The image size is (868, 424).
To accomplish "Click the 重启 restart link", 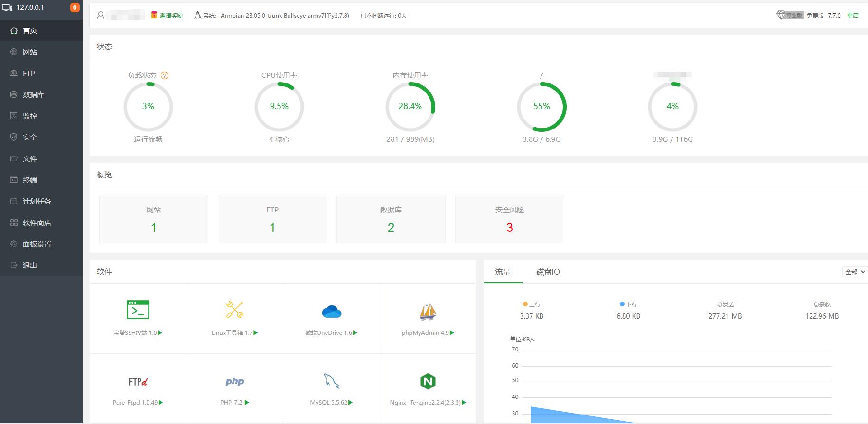I will 853,16.
